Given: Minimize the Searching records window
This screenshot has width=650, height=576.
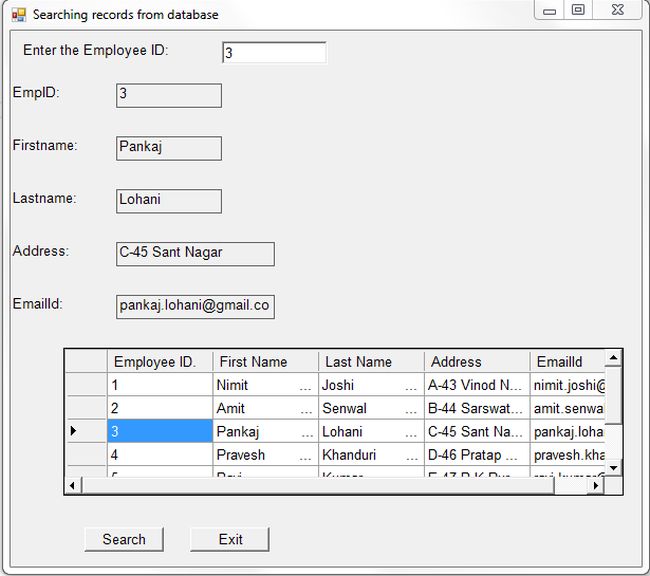Looking at the screenshot, I should pyautogui.click(x=549, y=10).
